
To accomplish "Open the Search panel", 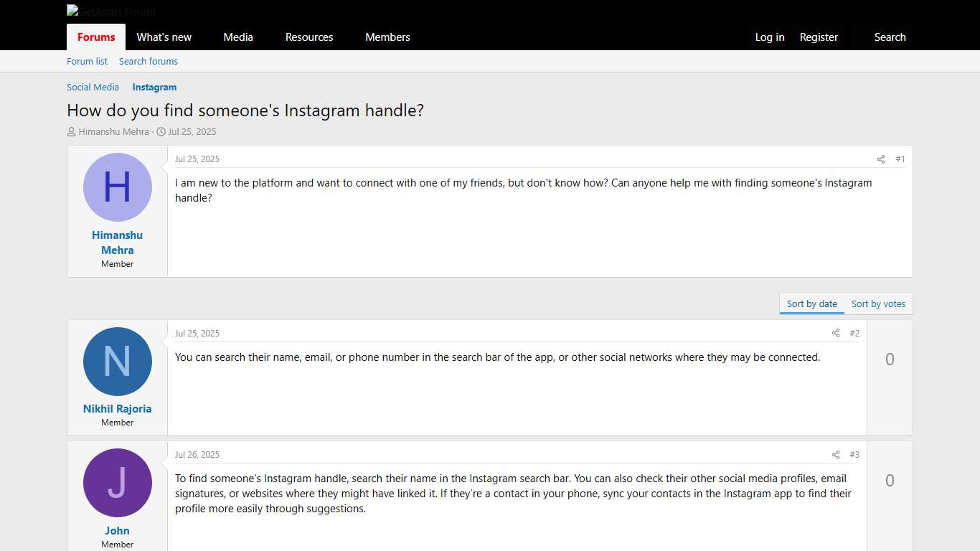I will pyautogui.click(x=890, y=37).
